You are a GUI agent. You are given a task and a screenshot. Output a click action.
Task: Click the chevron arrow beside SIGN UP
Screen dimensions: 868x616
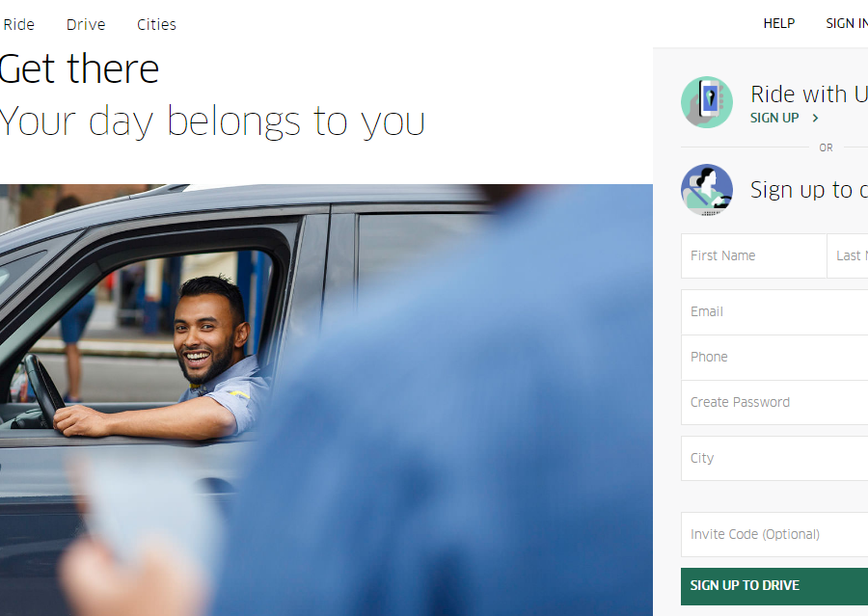pyautogui.click(x=815, y=118)
